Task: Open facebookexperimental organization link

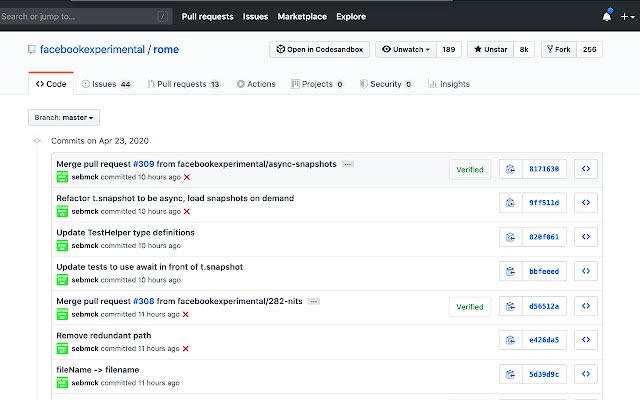Action: [92, 49]
